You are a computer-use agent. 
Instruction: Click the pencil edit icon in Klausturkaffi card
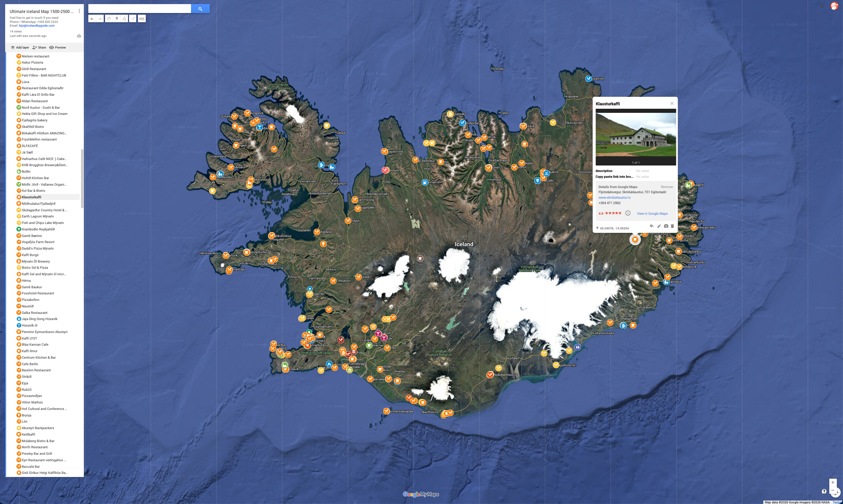(659, 226)
